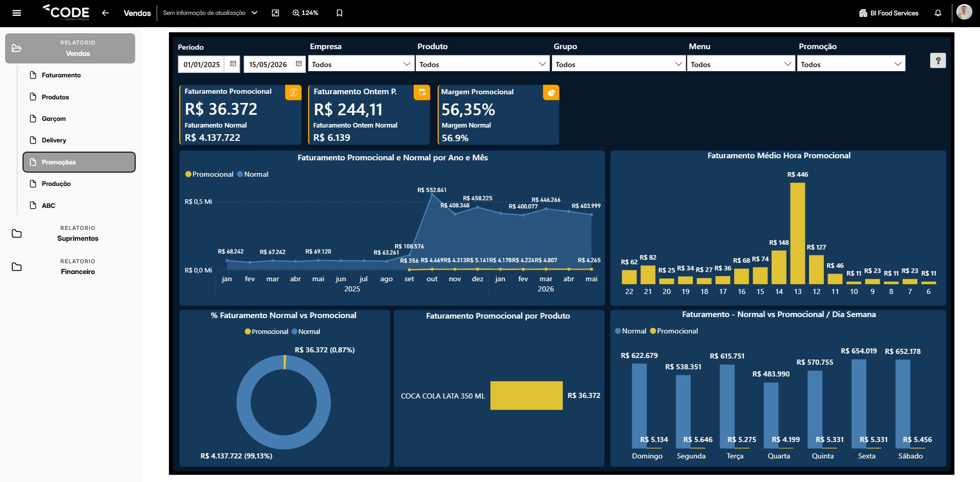This screenshot has width=980, height=482.
Task: Expand the Relatorio Suprimentos section
Action: pos(70,234)
